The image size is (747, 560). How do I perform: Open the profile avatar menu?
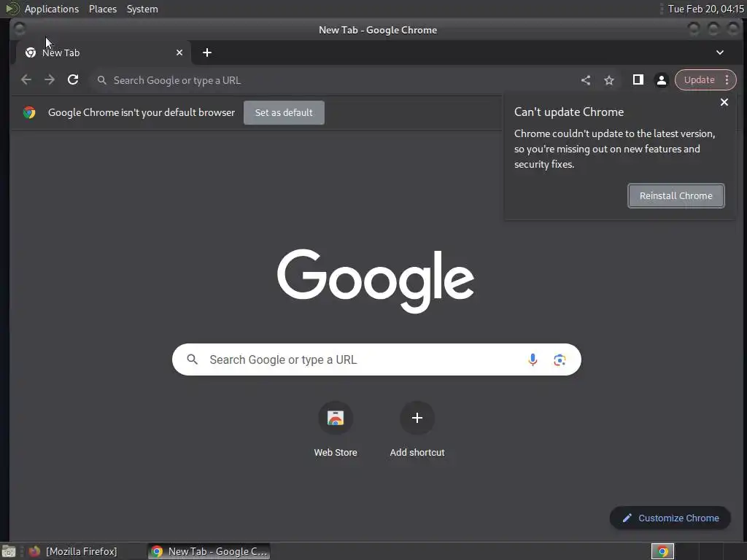click(x=661, y=80)
